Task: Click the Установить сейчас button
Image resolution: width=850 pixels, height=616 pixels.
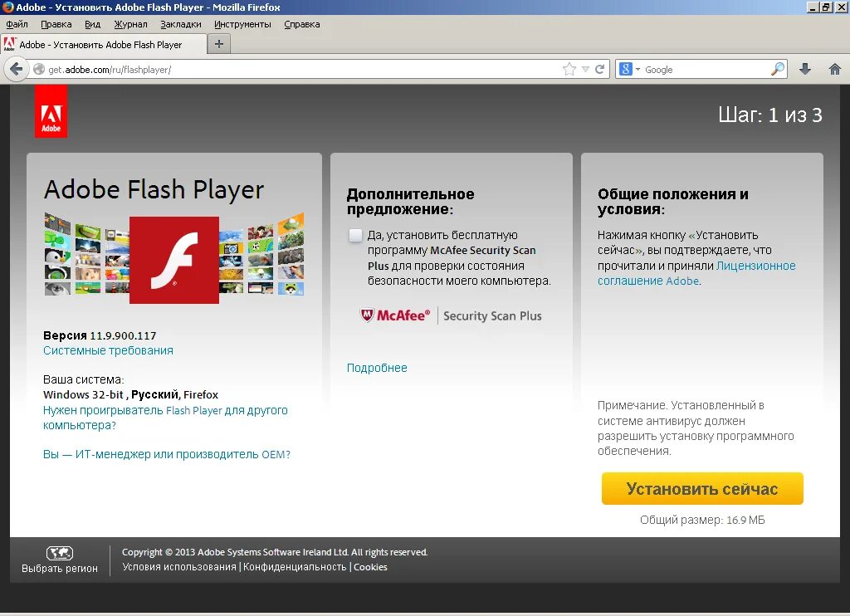Action: tap(702, 489)
